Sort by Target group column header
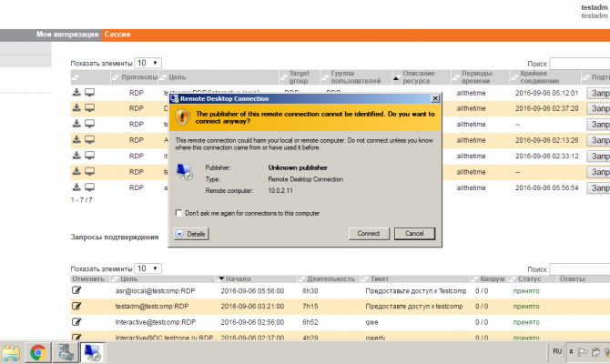This screenshot has height=364, width=610. coord(300,77)
